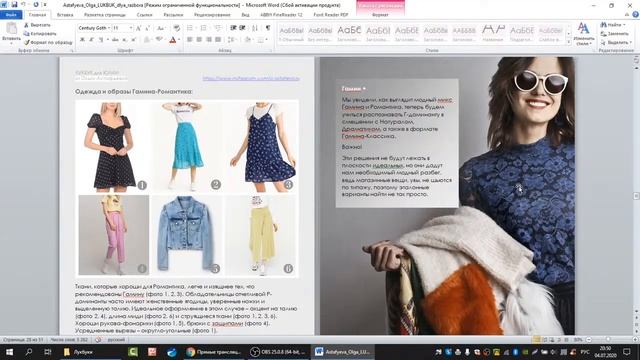Select the Название title style
This screenshot has height=360, width=640.
point(493,33)
